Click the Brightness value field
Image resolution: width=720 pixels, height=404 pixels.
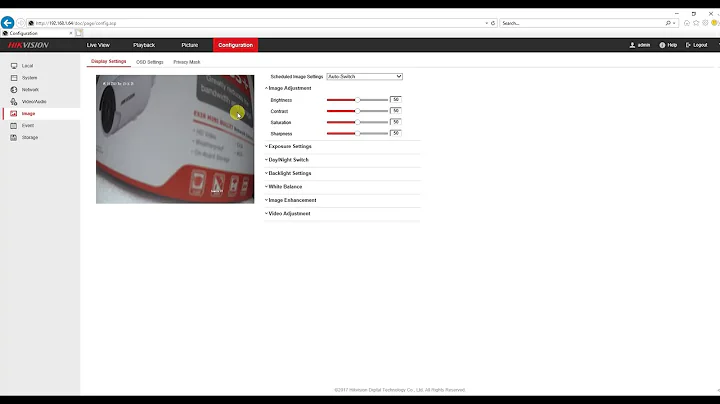pos(395,100)
